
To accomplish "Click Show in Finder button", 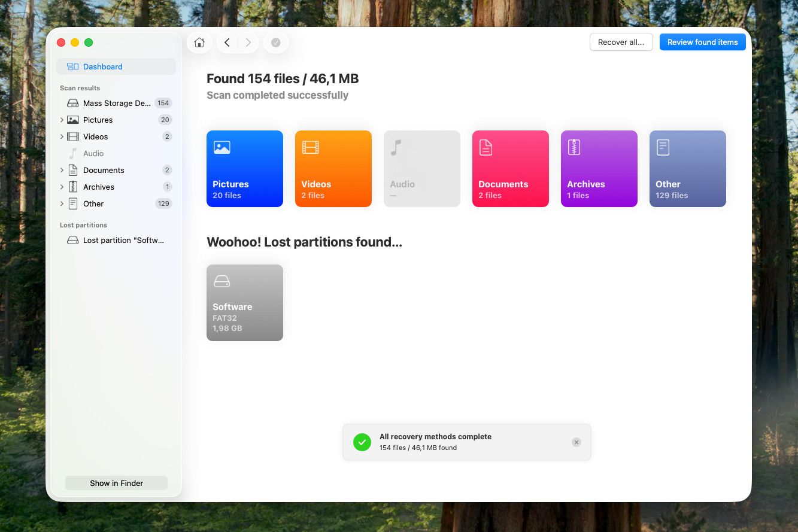I will pos(116,483).
